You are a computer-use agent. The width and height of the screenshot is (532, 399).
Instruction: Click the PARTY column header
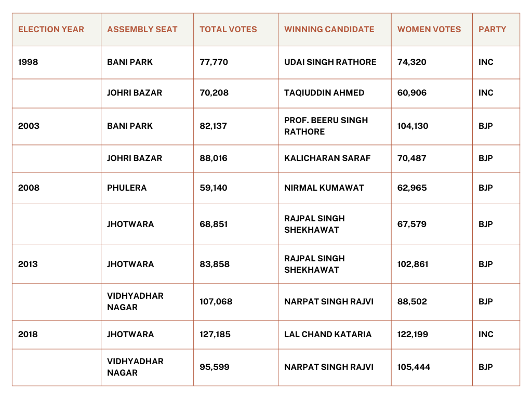tap(496, 30)
